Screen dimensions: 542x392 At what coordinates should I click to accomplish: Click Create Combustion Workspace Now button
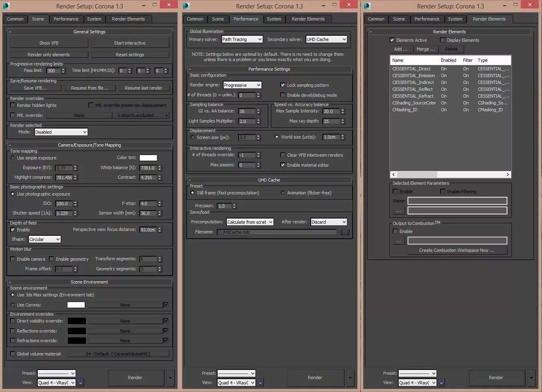click(x=457, y=250)
